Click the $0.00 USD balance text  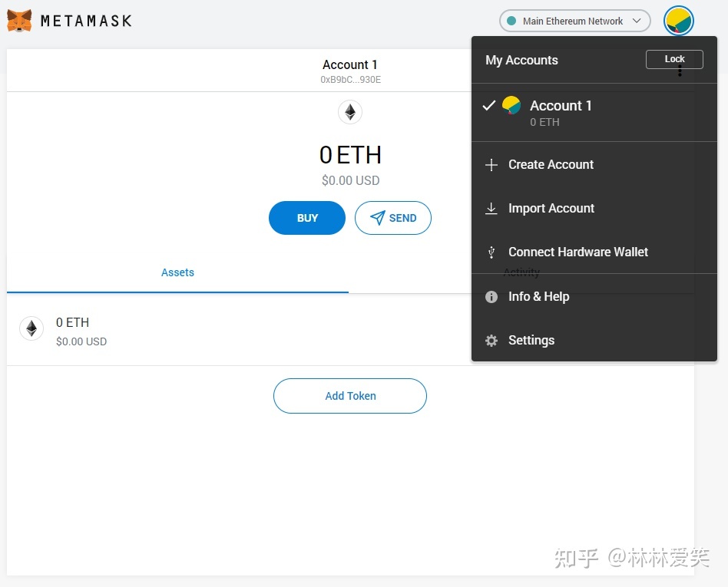point(350,180)
